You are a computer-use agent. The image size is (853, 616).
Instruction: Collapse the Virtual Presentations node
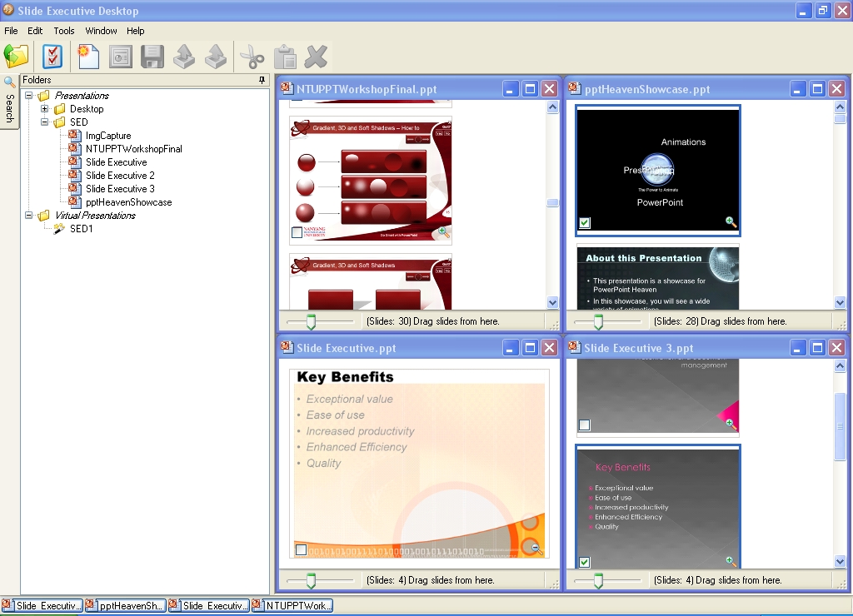(29, 216)
